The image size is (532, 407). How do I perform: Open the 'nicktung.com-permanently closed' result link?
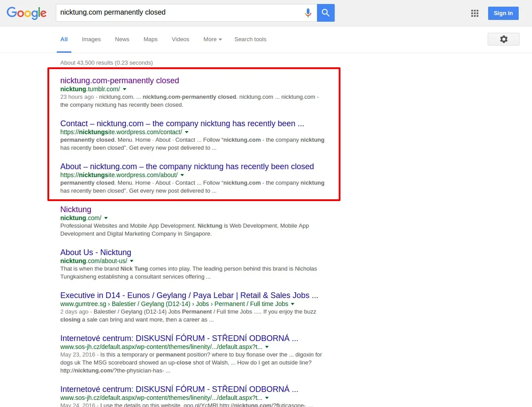pos(120,81)
